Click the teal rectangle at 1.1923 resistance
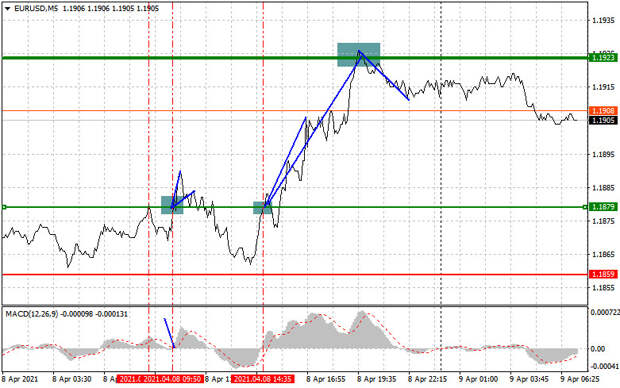 [x=359, y=55]
